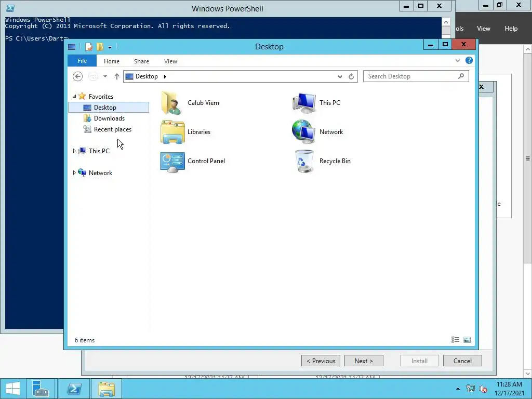Click the network tray icon
The image size is (532, 399).
tap(471, 389)
